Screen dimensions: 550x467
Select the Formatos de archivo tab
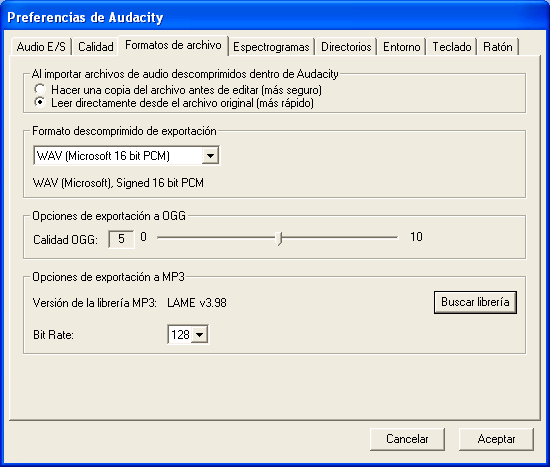173,45
